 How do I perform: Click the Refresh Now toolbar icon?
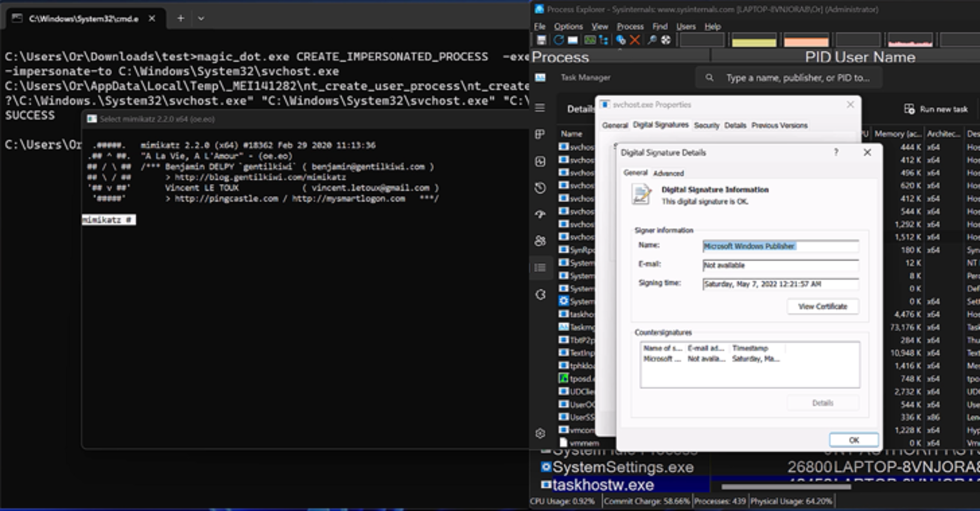pyautogui.click(x=558, y=40)
